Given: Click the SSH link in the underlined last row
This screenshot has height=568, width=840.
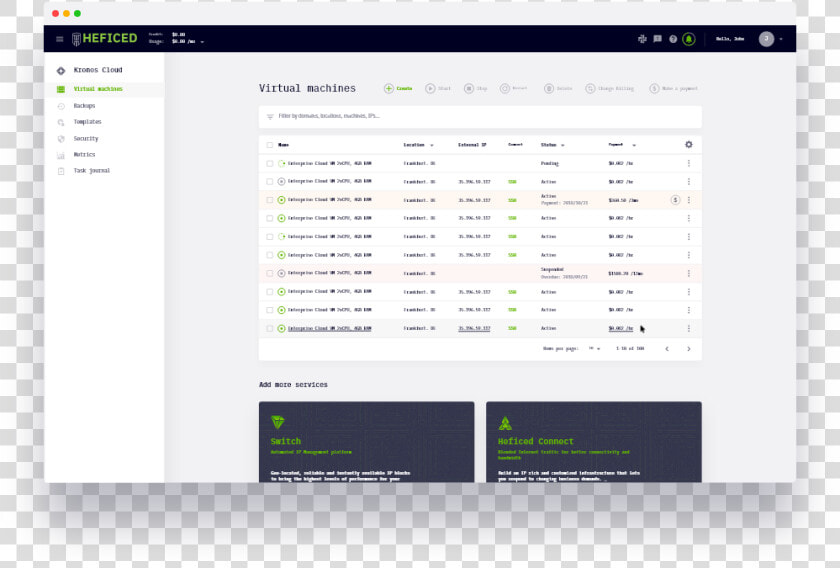Looking at the screenshot, I should coord(512,328).
